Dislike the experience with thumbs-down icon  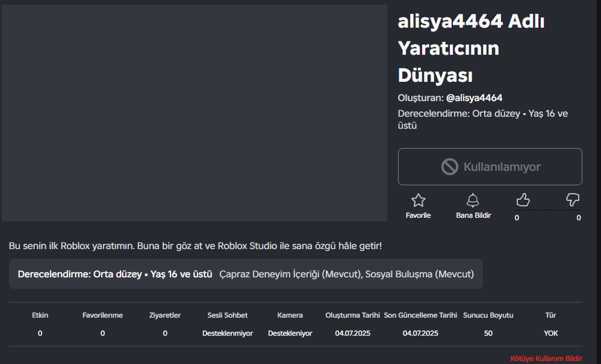(573, 200)
